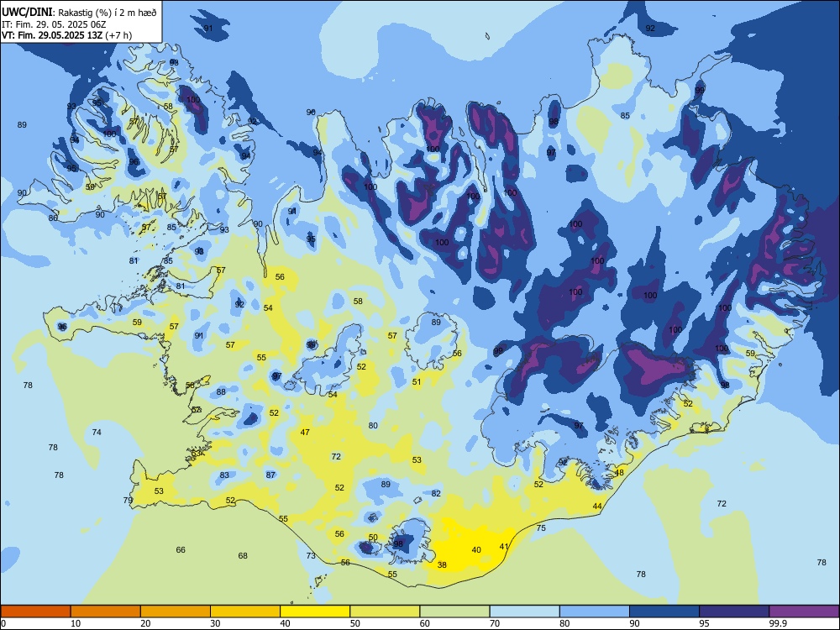
Task: Click the 'IT: Fim. 29. 05. 2025 06Z' line
Action: (54, 24)
